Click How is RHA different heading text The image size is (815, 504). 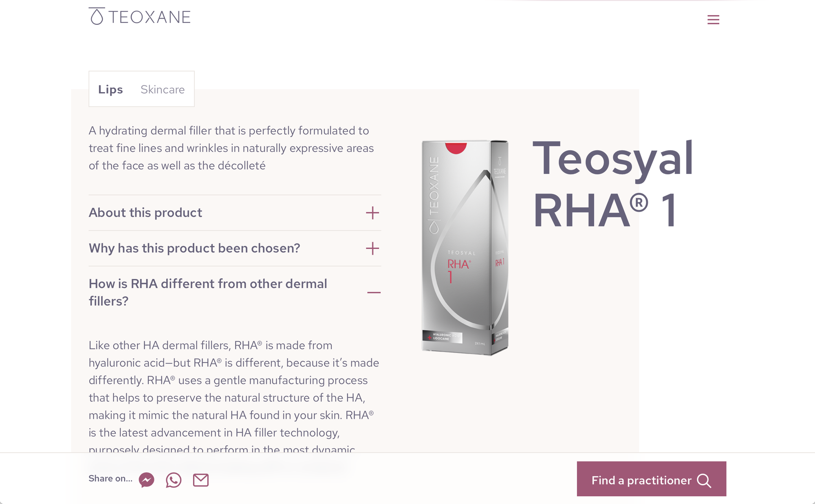[x=208, y=292]
